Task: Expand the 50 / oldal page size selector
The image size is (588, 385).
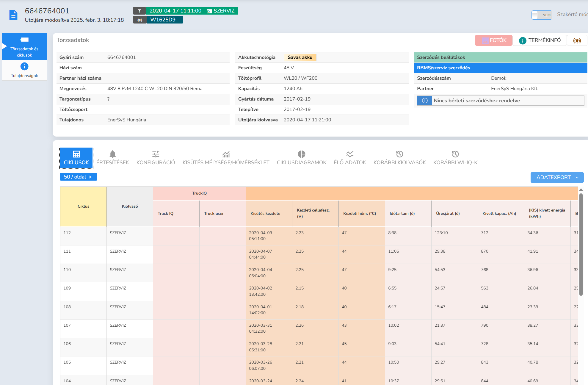Action: coord(78,177)
